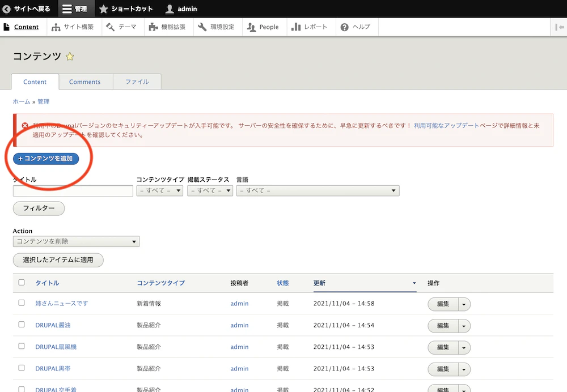The height and width of the screenshot is (392, 567).
Task: Open the Action dropdown showing コンテンツを削除
Action: (76, 241)
